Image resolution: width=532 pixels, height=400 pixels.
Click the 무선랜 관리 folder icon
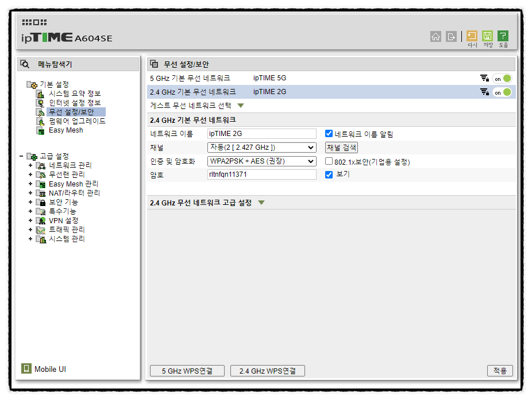pos(41,175)
